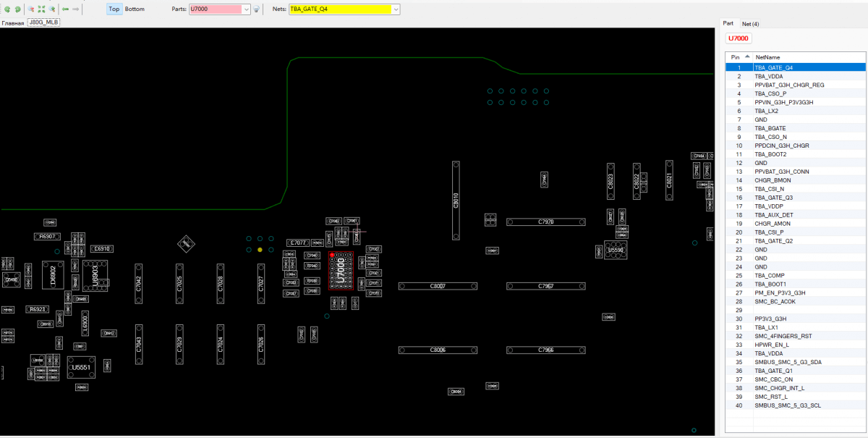Click the red U7000 part label button
This screenshot has height=438, width=868.
tap(739, 38)
